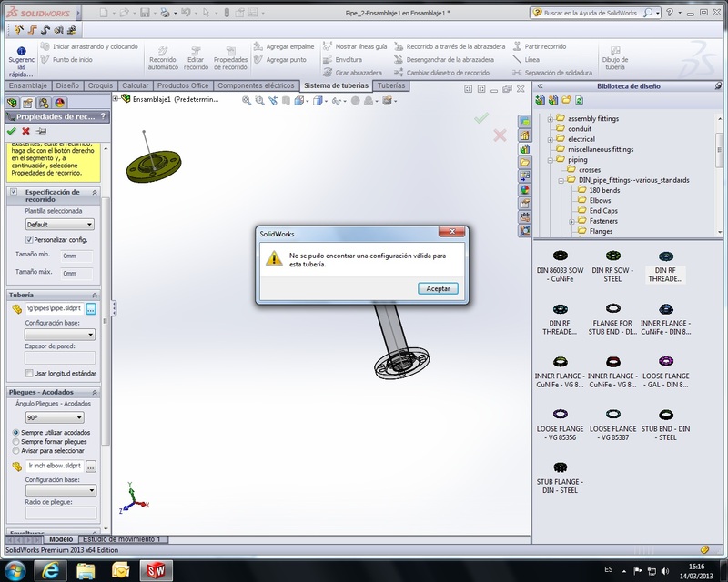Open DisplayManager color ball tab
Viewport: 728px width, 582px height.
59,103
